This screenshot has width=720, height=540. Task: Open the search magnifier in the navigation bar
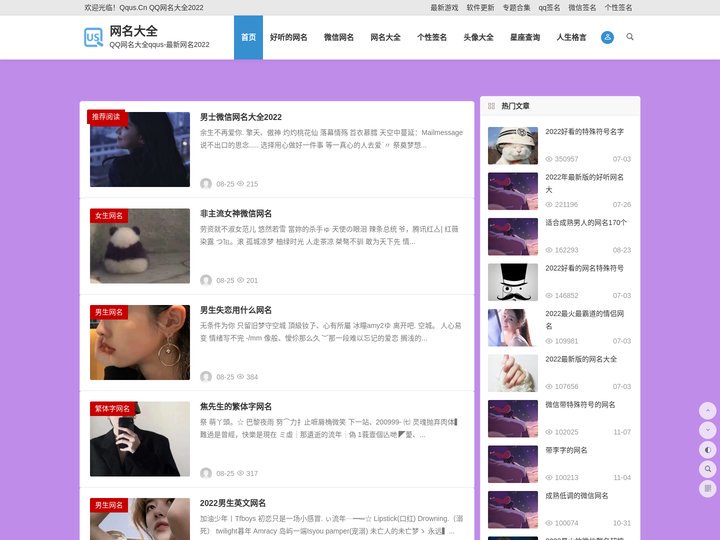(x=630, y=37)
